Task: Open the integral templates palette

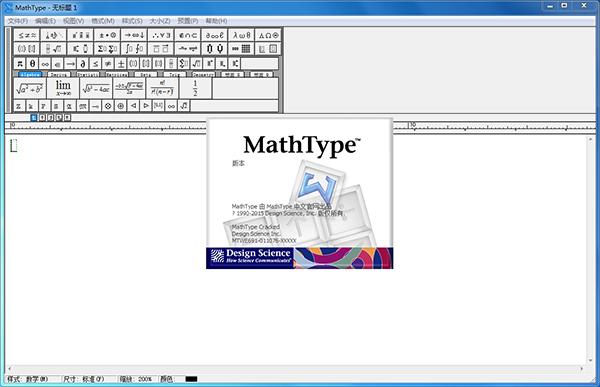Action: click(134, 49)
